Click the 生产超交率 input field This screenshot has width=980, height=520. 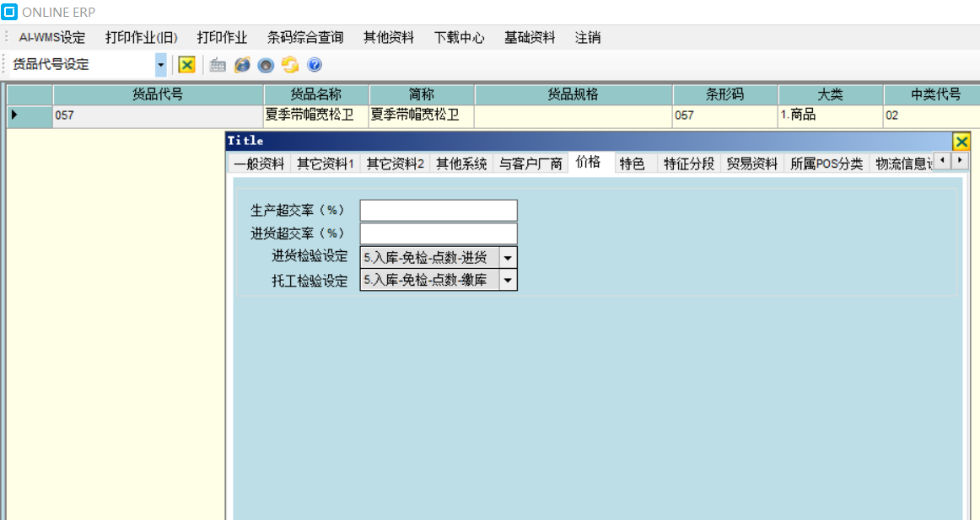tap(438, 211)
